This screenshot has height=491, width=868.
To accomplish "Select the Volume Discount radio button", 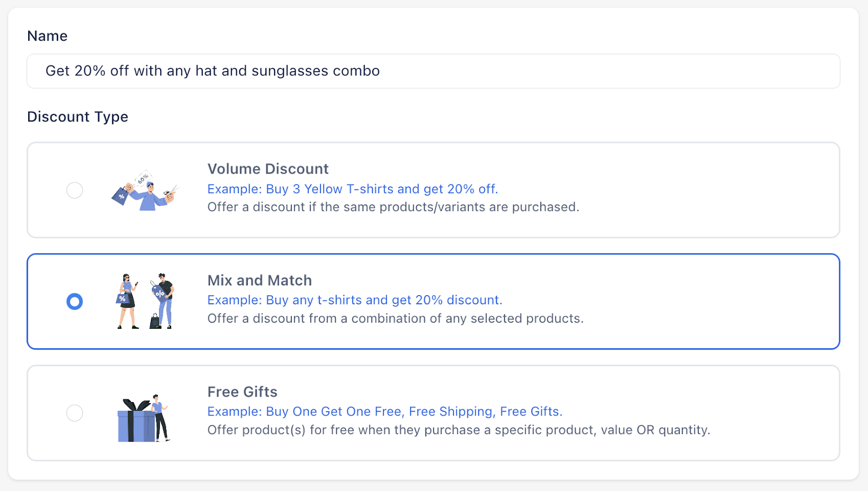I will (x=75, y=190).
